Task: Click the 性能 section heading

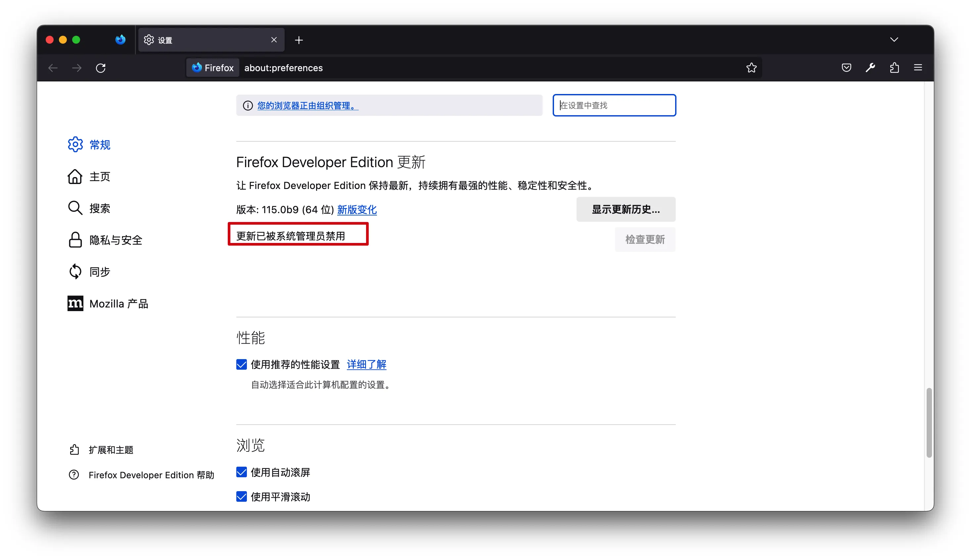Action: [250, 338]
